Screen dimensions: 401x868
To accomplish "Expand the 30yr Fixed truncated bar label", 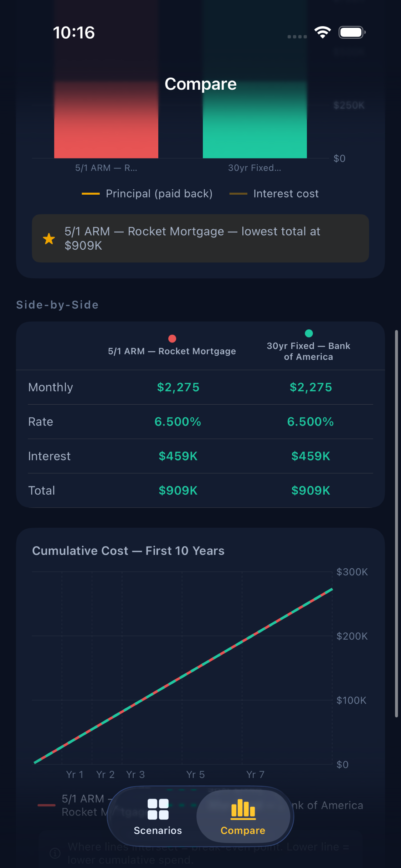I will 255,168.
